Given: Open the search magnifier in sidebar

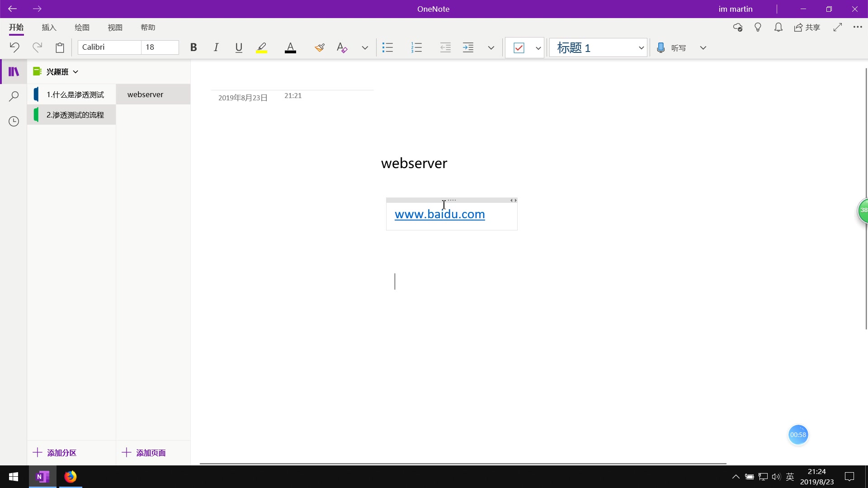Looking at the screenshot, I should [14, 96].
